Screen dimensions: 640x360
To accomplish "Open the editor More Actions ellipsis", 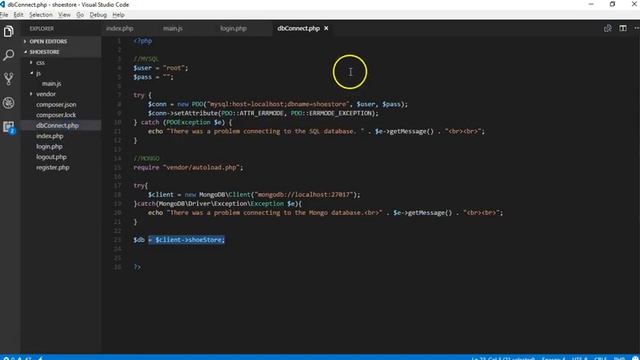I will (x=636, y=28).
